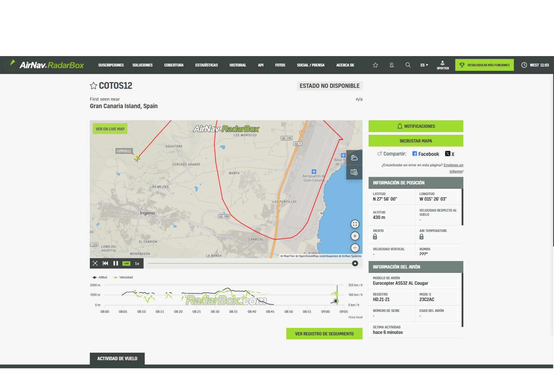
Task: Click the Notificaciones button
Action: tap(416, 126)
